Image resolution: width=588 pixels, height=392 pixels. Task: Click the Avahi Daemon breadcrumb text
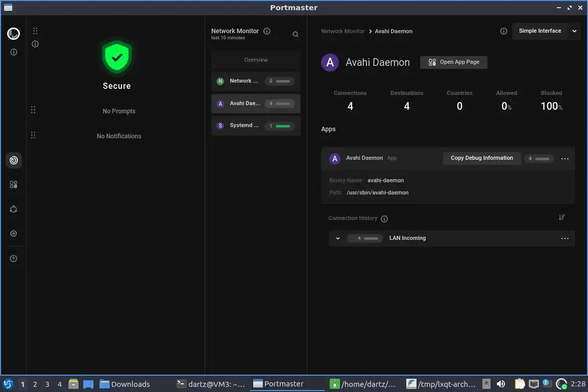(394, 31)
